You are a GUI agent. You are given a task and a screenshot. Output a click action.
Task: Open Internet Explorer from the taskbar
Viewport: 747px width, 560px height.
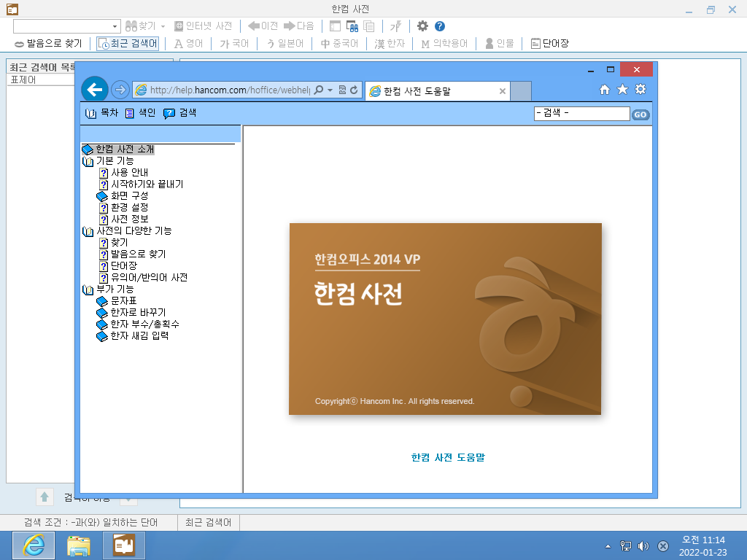(34, 545)
